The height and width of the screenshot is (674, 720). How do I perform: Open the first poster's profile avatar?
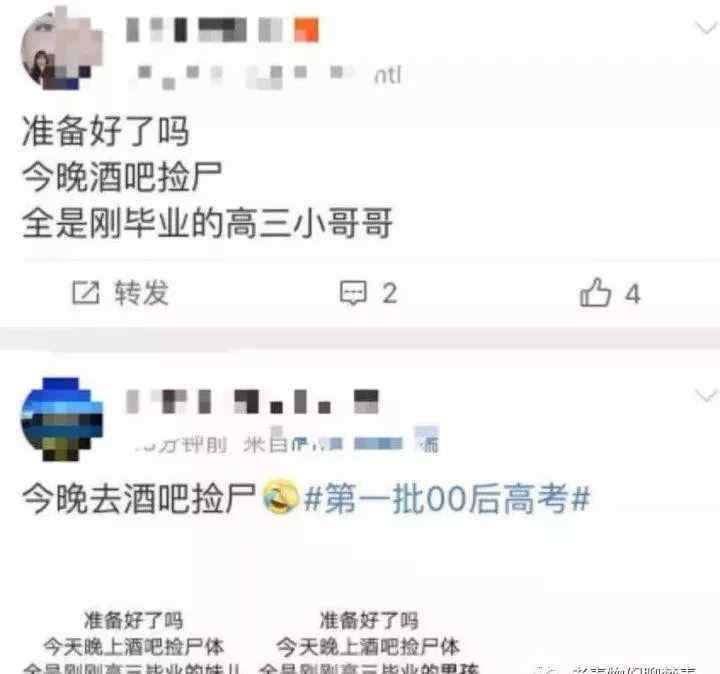point(62,50)
